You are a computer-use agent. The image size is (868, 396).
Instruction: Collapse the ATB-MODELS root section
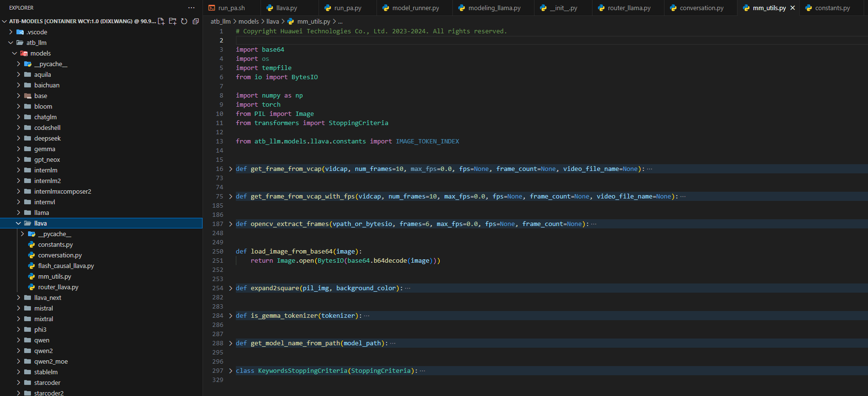(x=4, y=21)
